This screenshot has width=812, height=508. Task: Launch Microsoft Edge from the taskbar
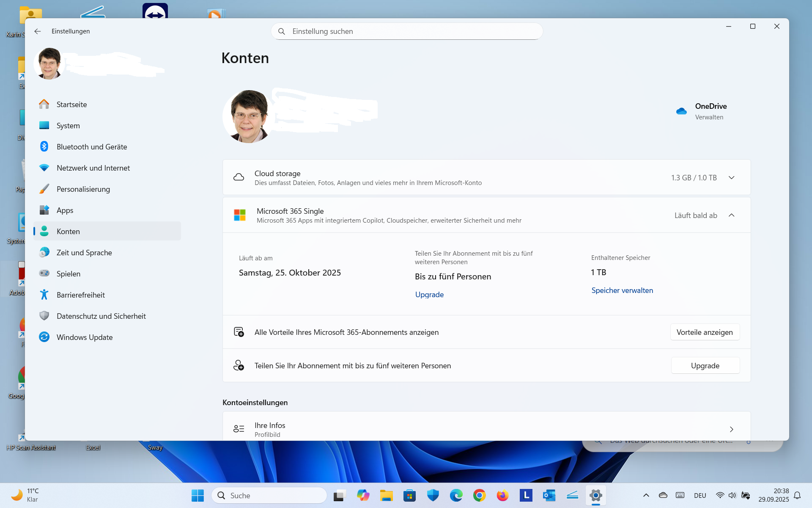click(455, 495)
